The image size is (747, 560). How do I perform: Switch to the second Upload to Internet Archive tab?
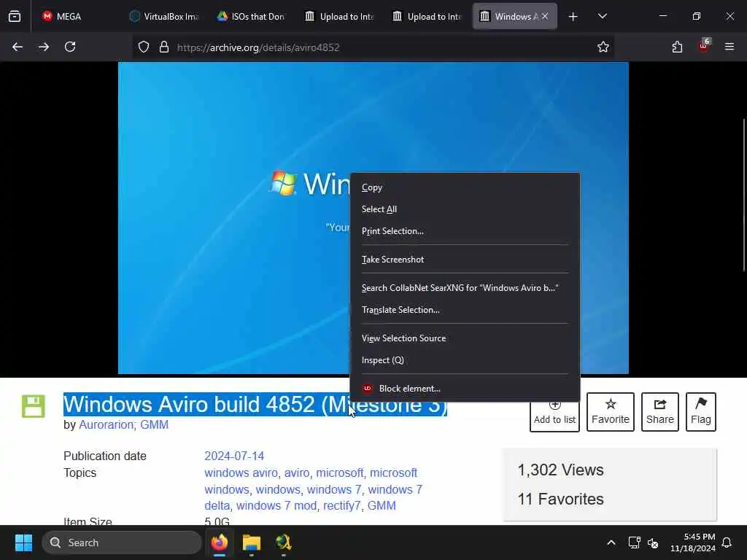click(426, 16)
